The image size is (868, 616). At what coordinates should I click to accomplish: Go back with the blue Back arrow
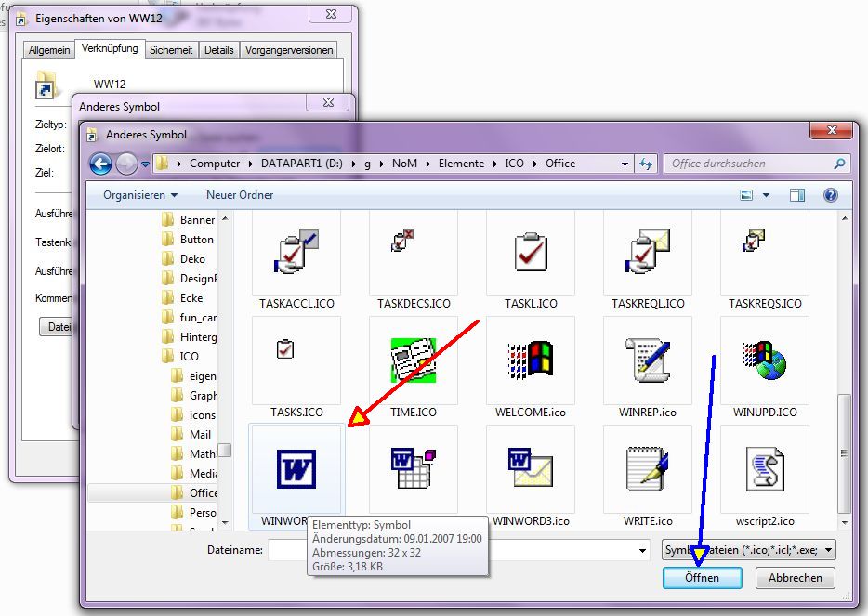coord(100,164)
